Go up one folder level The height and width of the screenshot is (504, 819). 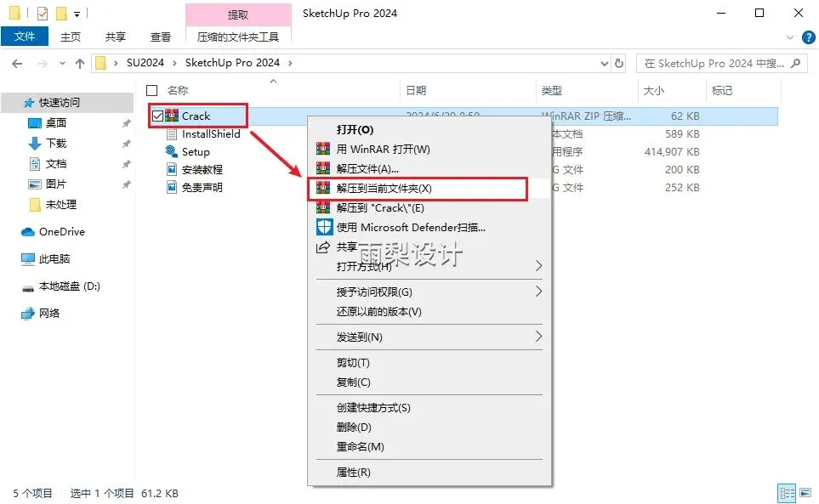click(80, 64)
